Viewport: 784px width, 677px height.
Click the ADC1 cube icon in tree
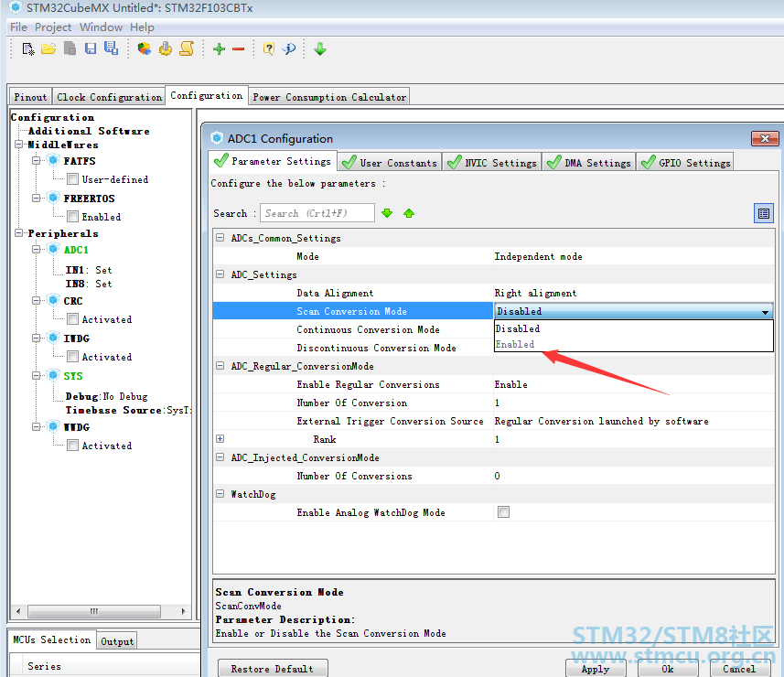[53, 249]
